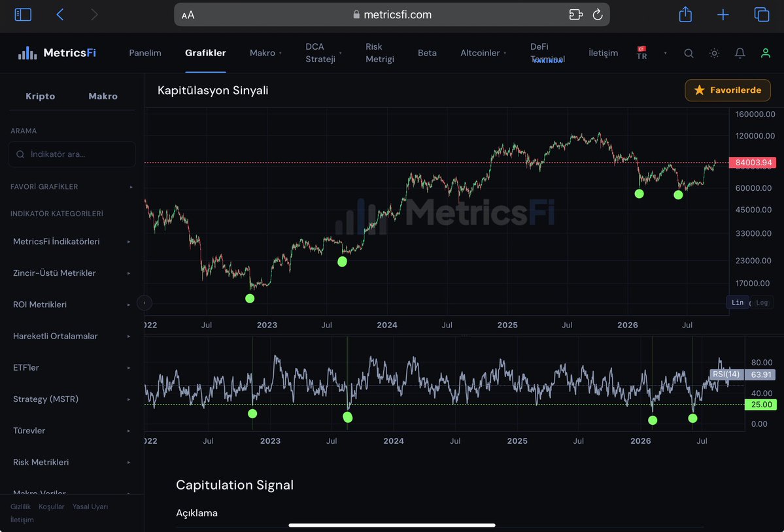Open the Gizlilik footer link
Image resolution: width=784 pixels, height=532 pixels.
20,507
